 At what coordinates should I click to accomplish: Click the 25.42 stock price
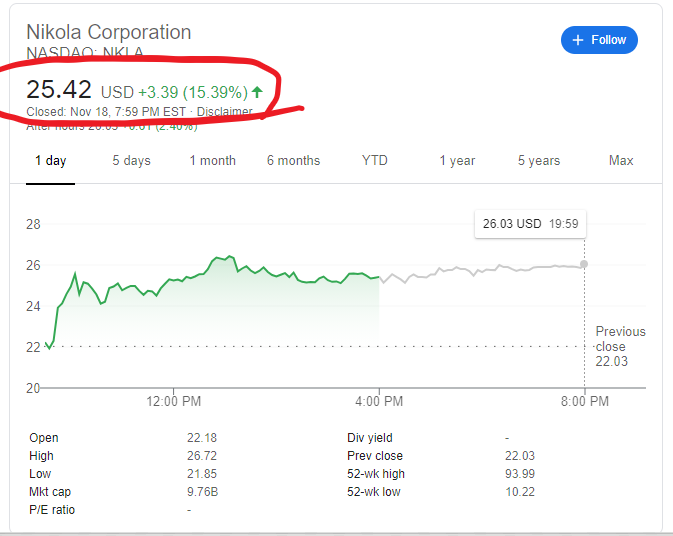pos(59,90)
